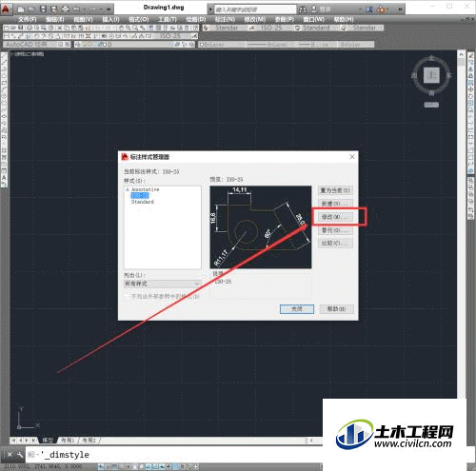Click the dimension style preview image
Image resolution: width=476 pixels, height=471 pixels.
click(x=261, y=227)
